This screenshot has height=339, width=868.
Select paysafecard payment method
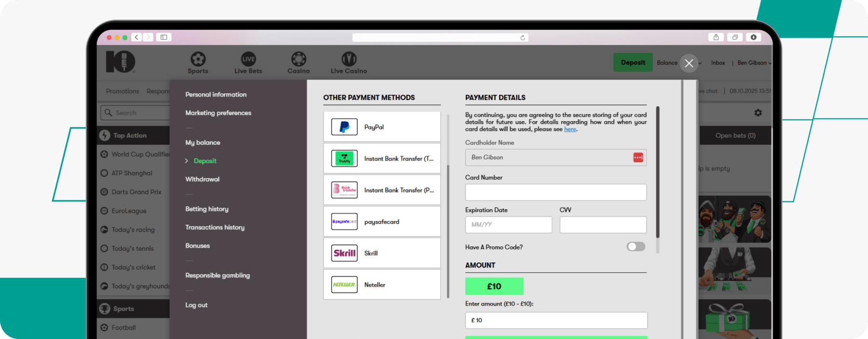(382, 222)
